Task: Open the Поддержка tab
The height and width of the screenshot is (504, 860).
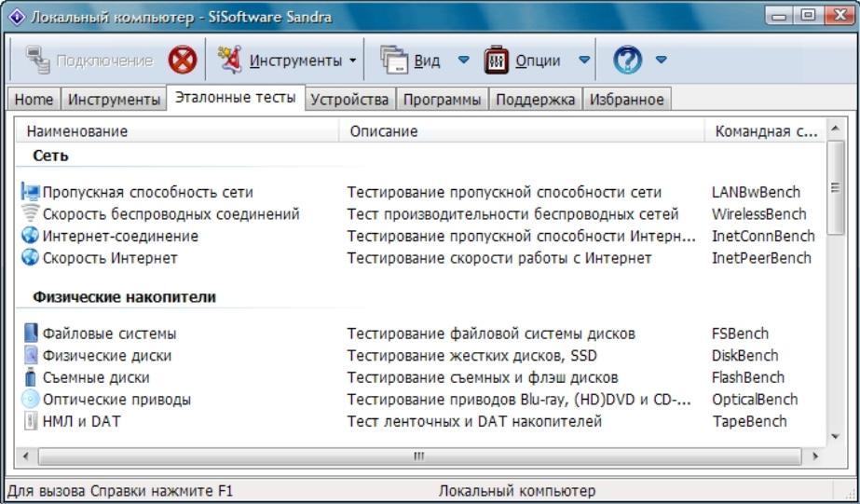Action: (x=536, y=100)
